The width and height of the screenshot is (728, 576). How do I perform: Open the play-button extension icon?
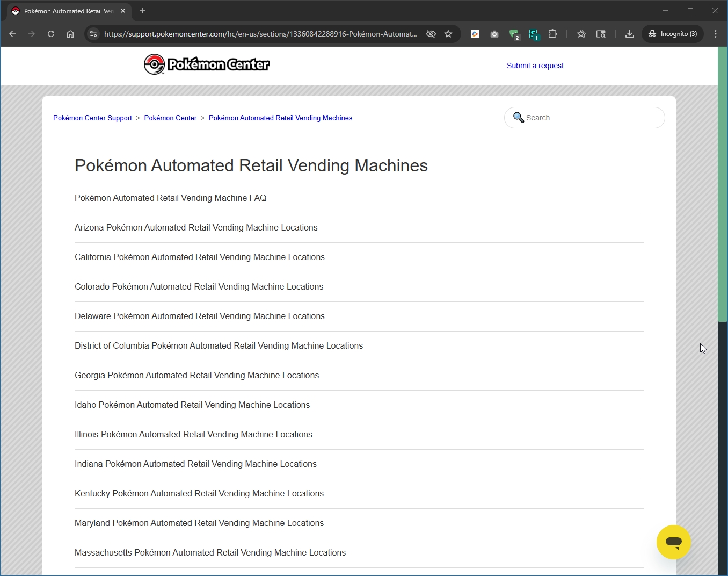click(x=475, y=34)
